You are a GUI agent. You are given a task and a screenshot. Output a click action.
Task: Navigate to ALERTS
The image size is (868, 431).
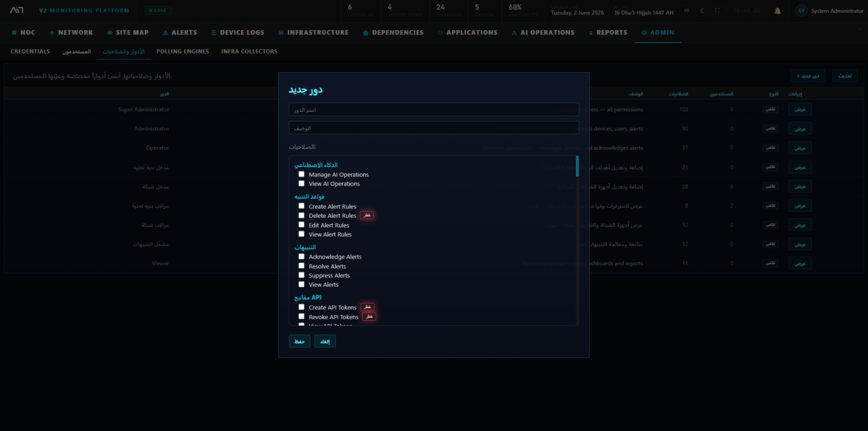pos(180,33)
